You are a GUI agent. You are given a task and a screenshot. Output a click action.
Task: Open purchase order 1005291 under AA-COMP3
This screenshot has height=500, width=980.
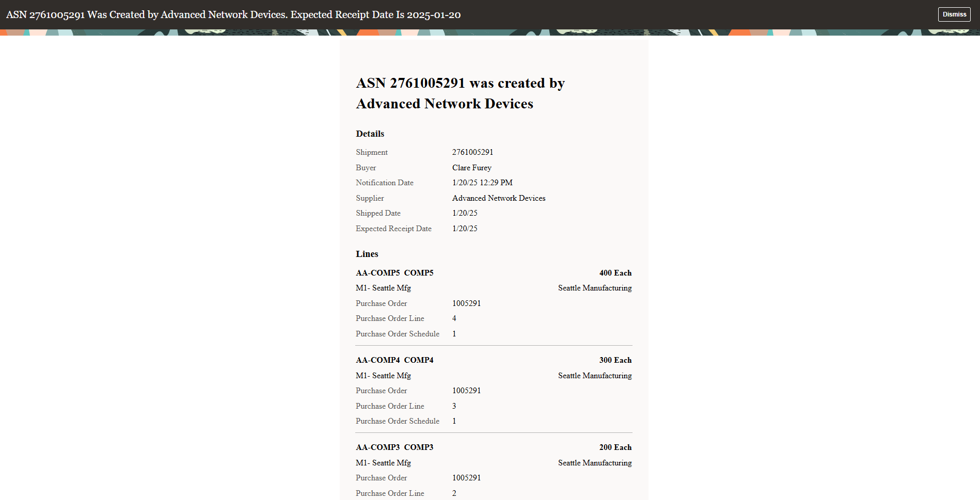(466, 478)
